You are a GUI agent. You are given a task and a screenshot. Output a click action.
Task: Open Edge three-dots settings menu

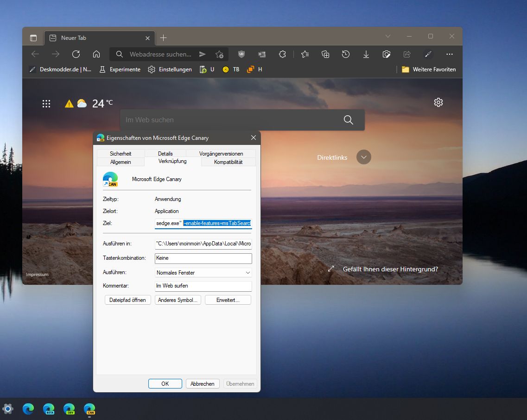pos(449,54)
